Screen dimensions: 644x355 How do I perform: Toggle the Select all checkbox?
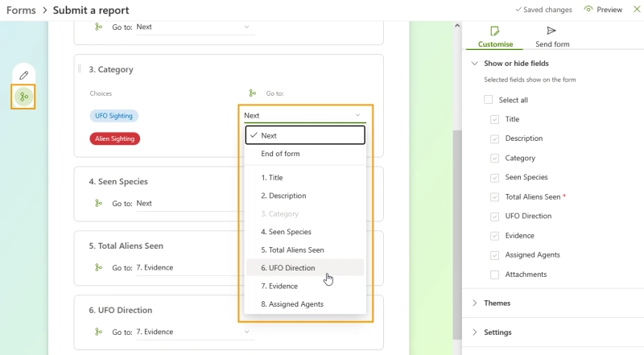click(x=488, y=100)
